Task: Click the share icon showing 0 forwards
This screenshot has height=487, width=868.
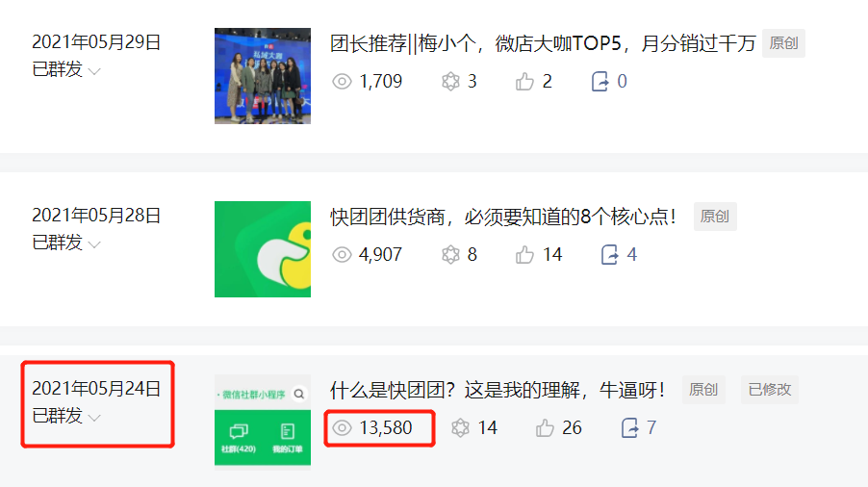Action: (600, 82)
